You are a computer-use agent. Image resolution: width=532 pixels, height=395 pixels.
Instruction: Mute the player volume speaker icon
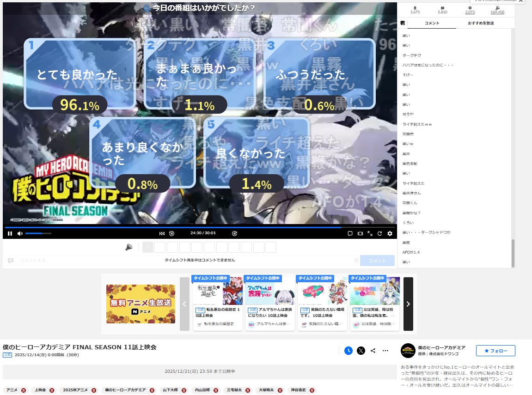pos(20,233)
